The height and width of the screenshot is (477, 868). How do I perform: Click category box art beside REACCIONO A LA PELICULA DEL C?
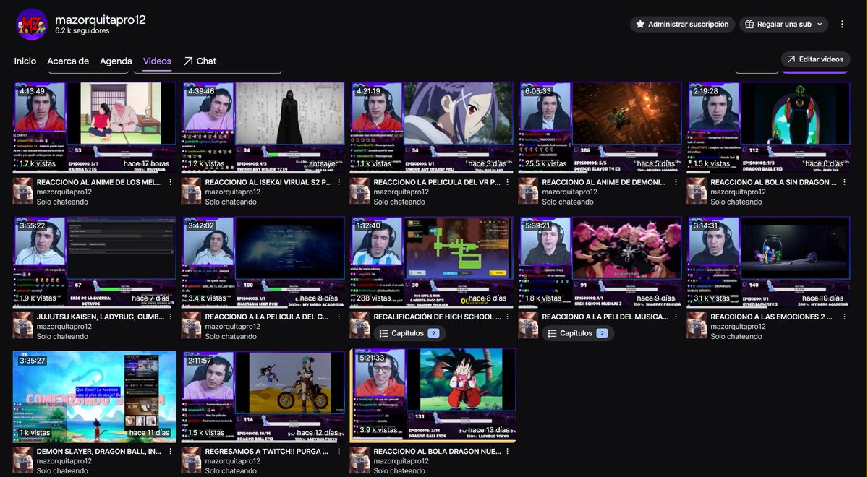tap(191, 326)
